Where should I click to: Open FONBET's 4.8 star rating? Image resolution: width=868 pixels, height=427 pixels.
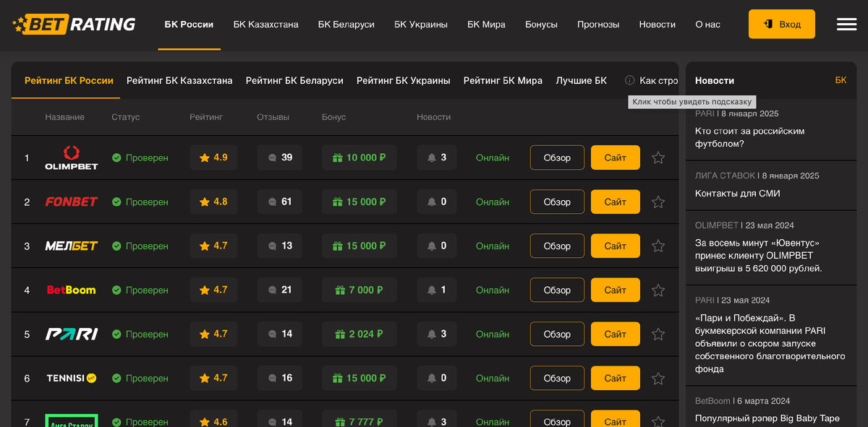[x=213, y=202]
